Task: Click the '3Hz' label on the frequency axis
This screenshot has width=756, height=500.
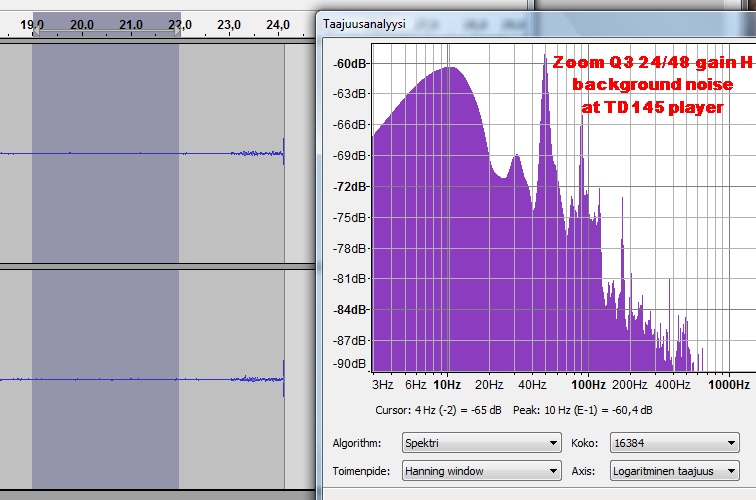Action: click(383, 385)
